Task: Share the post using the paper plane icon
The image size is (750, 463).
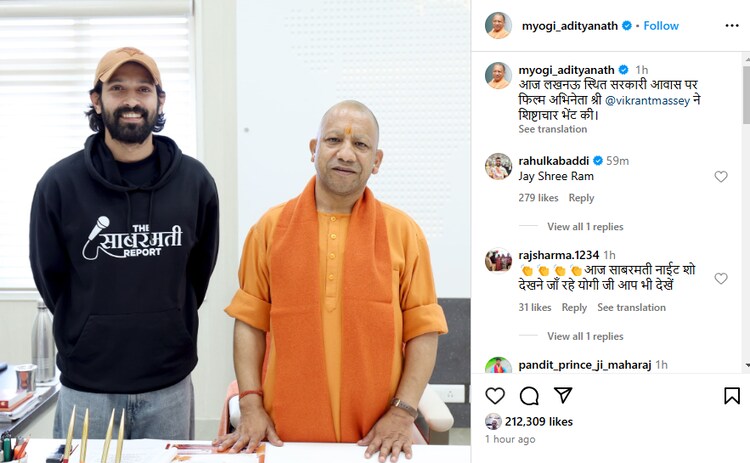Action: pyautogui.click(x=563, y=395)
